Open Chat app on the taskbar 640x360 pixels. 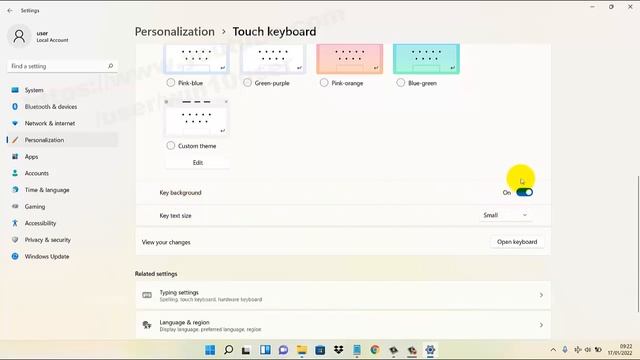[283, 350]
